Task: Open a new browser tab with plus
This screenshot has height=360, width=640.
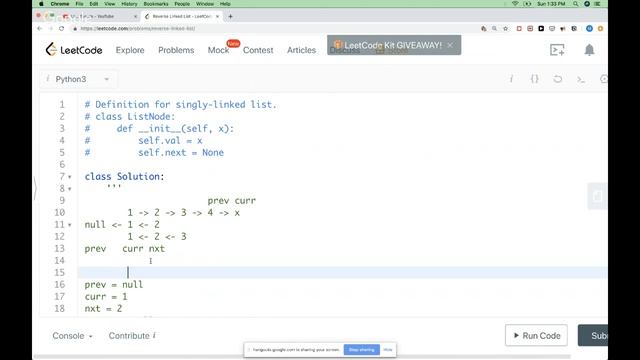Action: pos(230,16)
